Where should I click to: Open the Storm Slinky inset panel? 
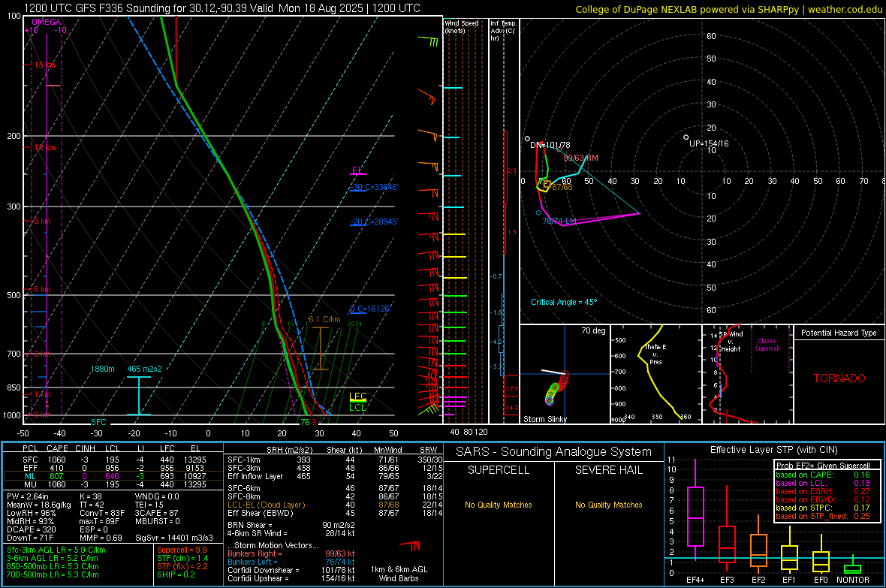[x=565, y=374]
